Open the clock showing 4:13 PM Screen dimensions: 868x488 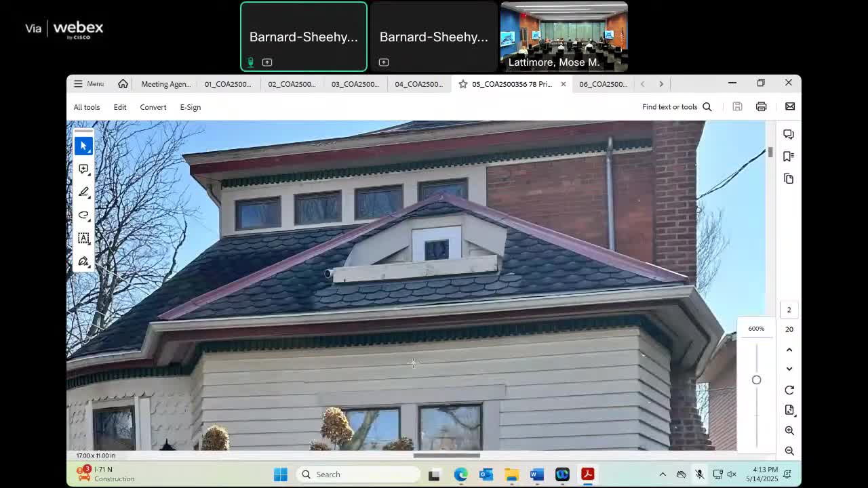pyautogui.click(x=762, y=474)
